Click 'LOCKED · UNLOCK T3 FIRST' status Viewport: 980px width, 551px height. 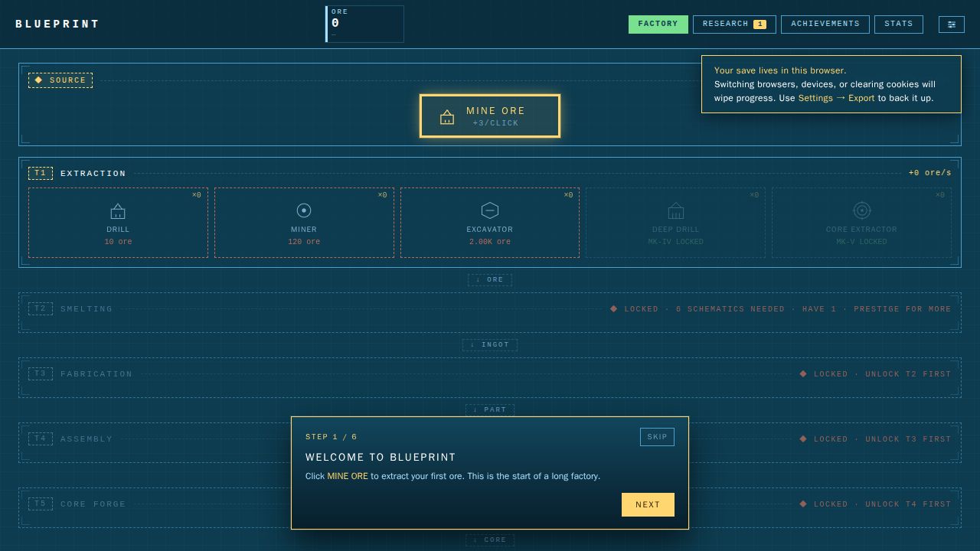[875, 439]
